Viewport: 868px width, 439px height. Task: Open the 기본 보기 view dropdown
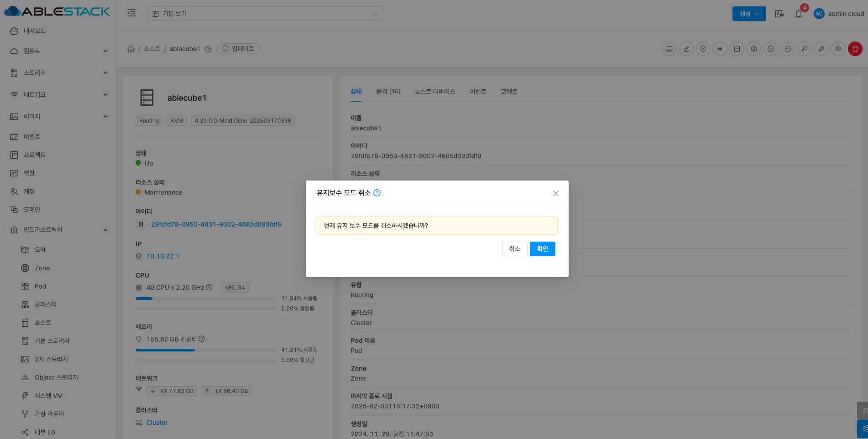265,14
